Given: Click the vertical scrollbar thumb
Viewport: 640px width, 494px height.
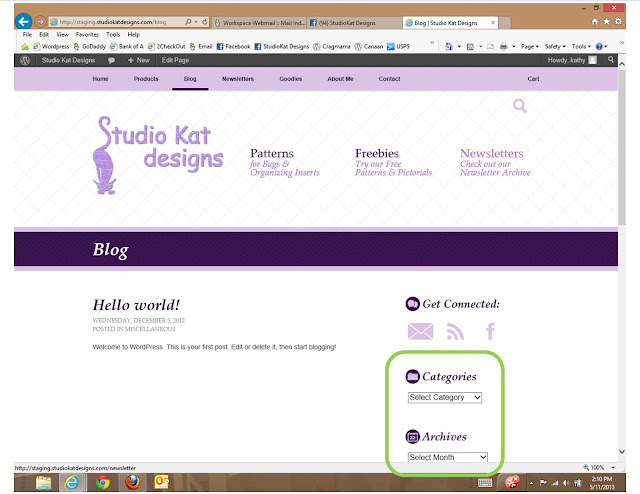Looking at the screenshot, I should [622, 147].
